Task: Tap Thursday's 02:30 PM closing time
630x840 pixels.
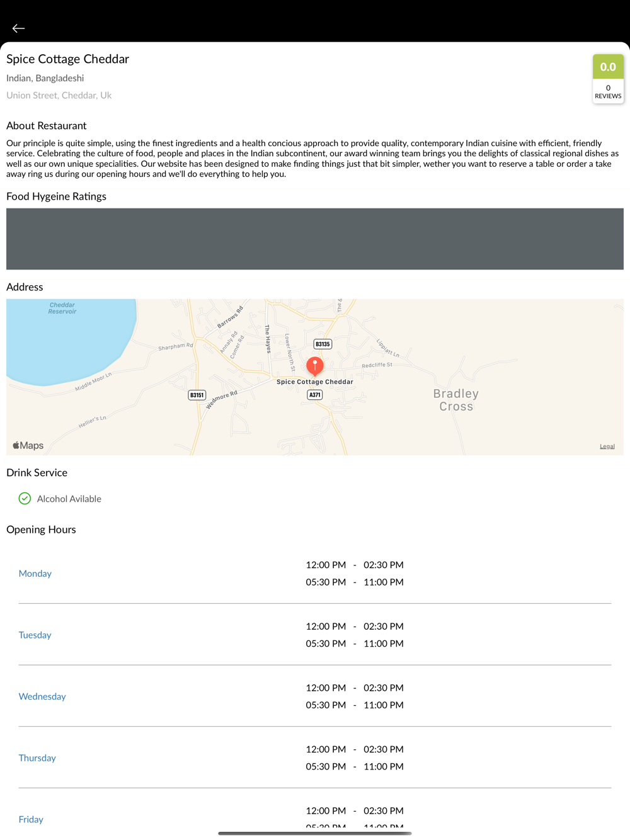Action: [384, 749]
